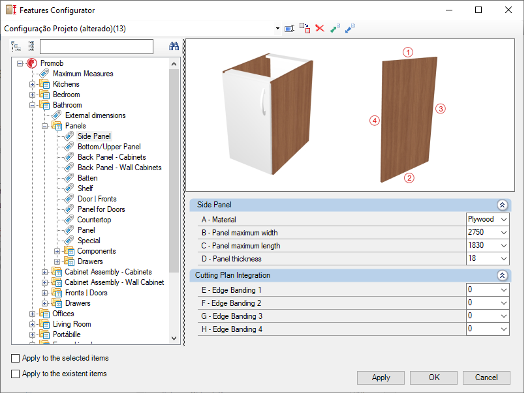Expand the Components node
532x401 pixels.
pyautogui.click(x=57, y=251)
